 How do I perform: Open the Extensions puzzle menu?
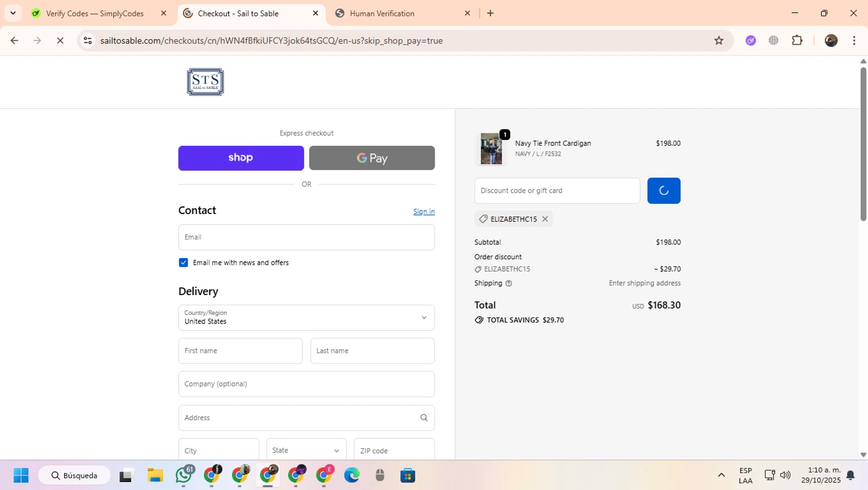(797, 40)
